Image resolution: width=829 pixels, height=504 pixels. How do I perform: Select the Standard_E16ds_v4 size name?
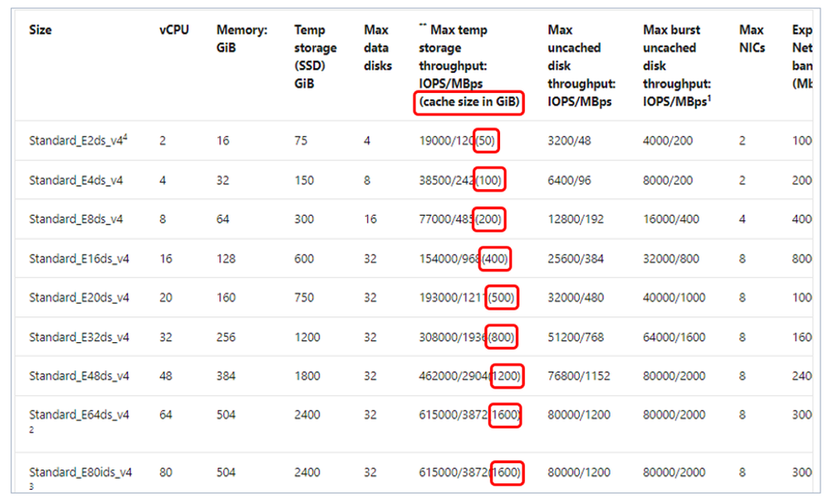[79, 259]
